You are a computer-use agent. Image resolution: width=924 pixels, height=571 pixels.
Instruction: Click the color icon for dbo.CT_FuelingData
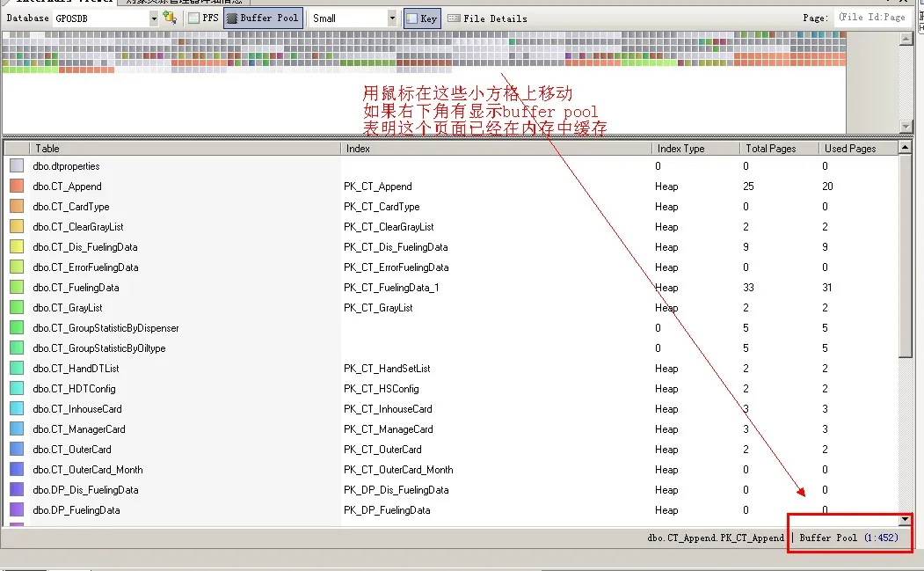pyautogui.click(x=17, y=288)
